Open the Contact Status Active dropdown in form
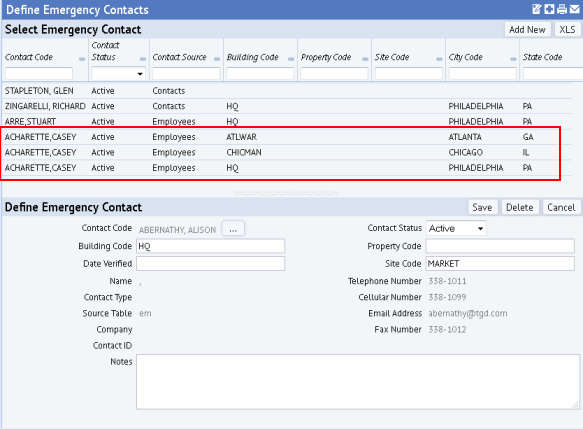The width and height of the screenshot is (583, 429). point(456,228)
